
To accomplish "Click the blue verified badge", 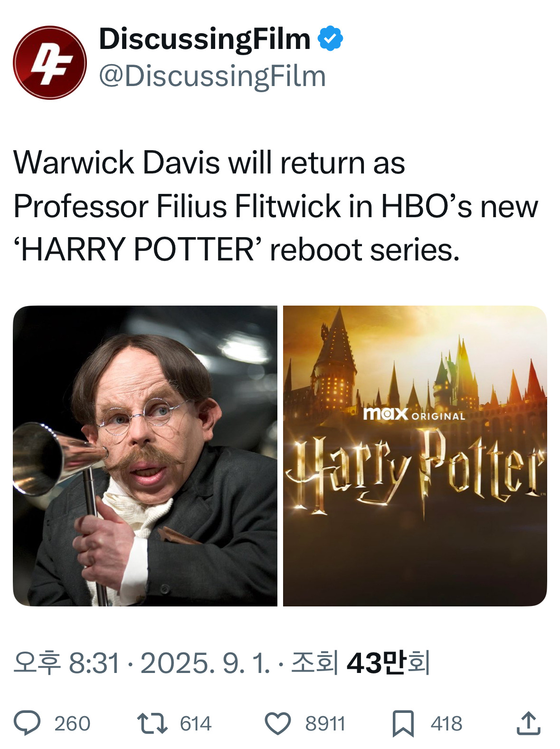I will pos(330,38).
